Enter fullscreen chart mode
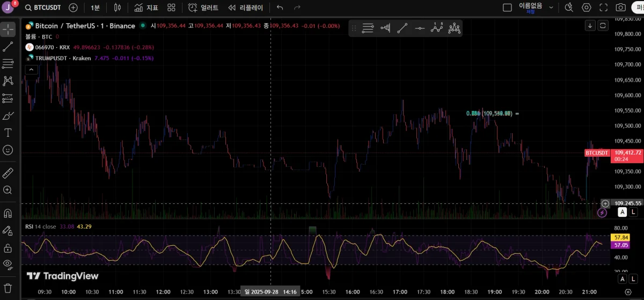 click(604, 8)
